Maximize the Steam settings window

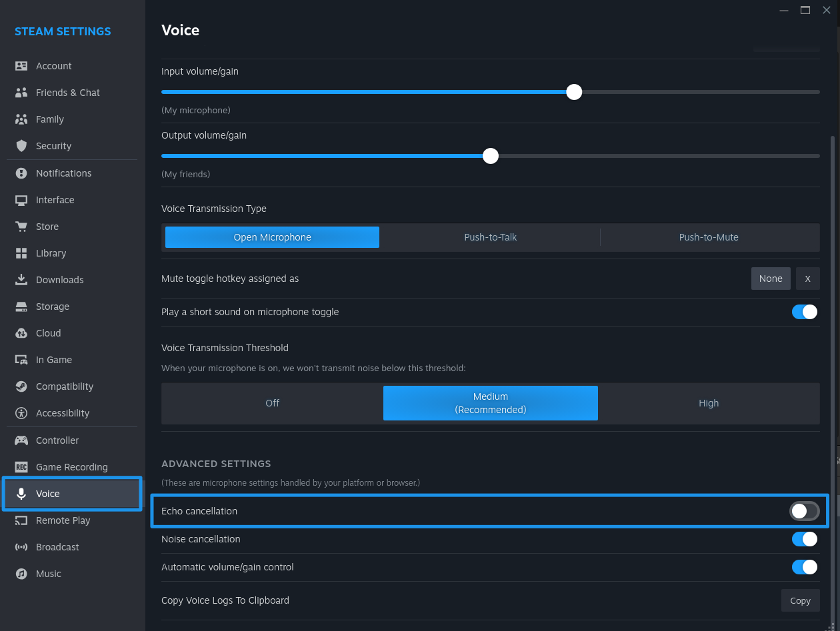point(805,10)
